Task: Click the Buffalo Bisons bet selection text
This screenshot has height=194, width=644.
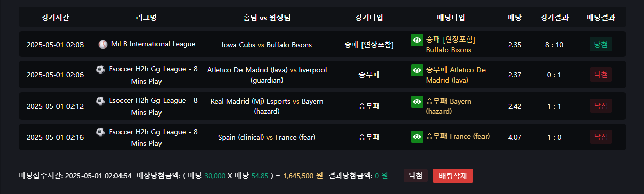Action: click(x=449, y=50)
